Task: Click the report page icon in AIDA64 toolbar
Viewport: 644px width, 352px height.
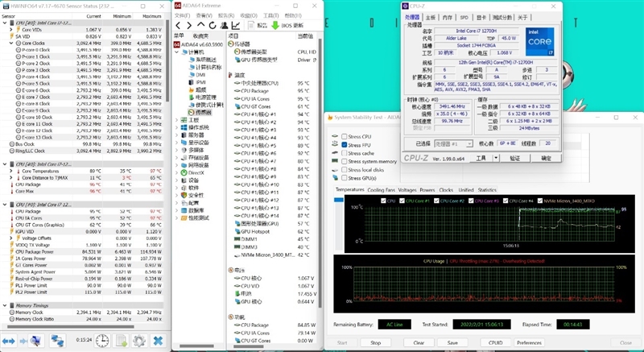Action: [x=251, y=26]
